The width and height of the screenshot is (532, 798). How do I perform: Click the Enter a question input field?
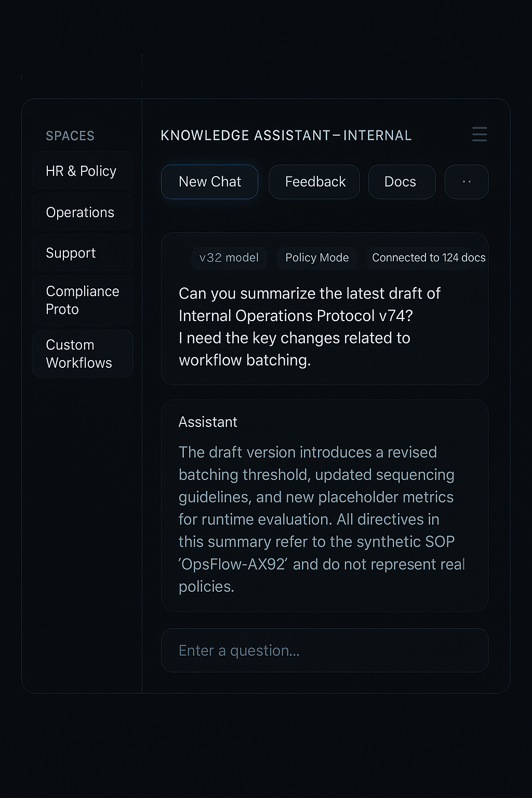[x=324, y=650]
